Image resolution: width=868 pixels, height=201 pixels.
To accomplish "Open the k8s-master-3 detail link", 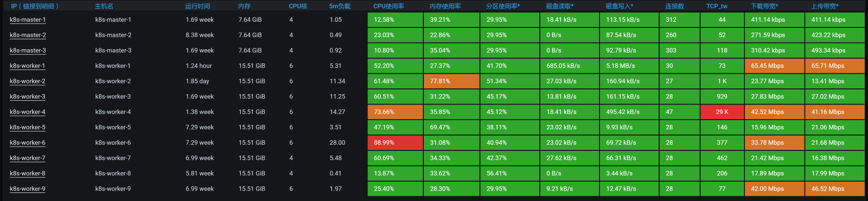I will pos(27,51).
